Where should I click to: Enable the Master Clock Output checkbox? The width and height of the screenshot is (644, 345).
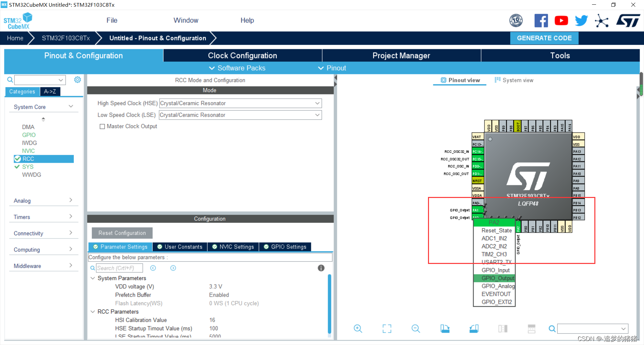click(102, 127)
